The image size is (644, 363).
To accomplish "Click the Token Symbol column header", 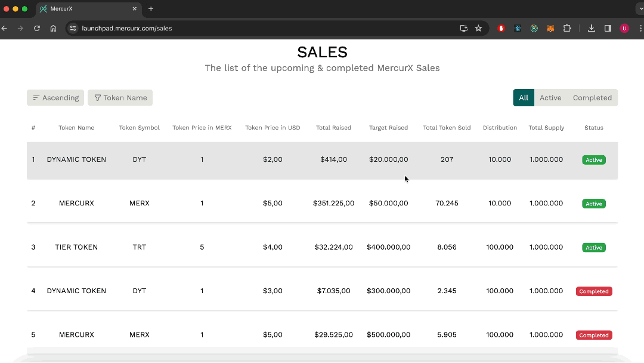I will coord(139,128).
